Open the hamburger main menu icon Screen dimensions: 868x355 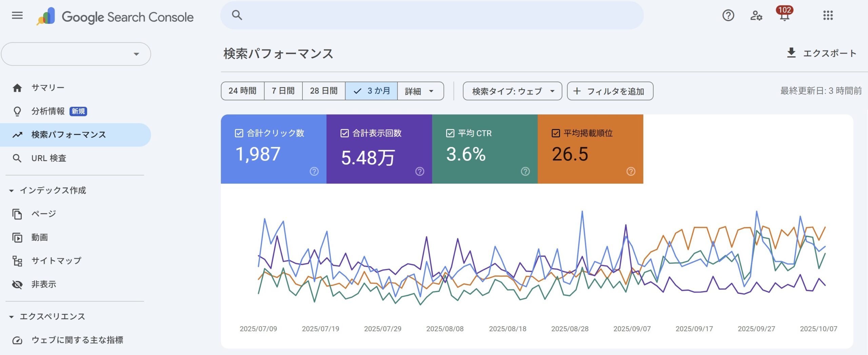[x=17, y=16]
